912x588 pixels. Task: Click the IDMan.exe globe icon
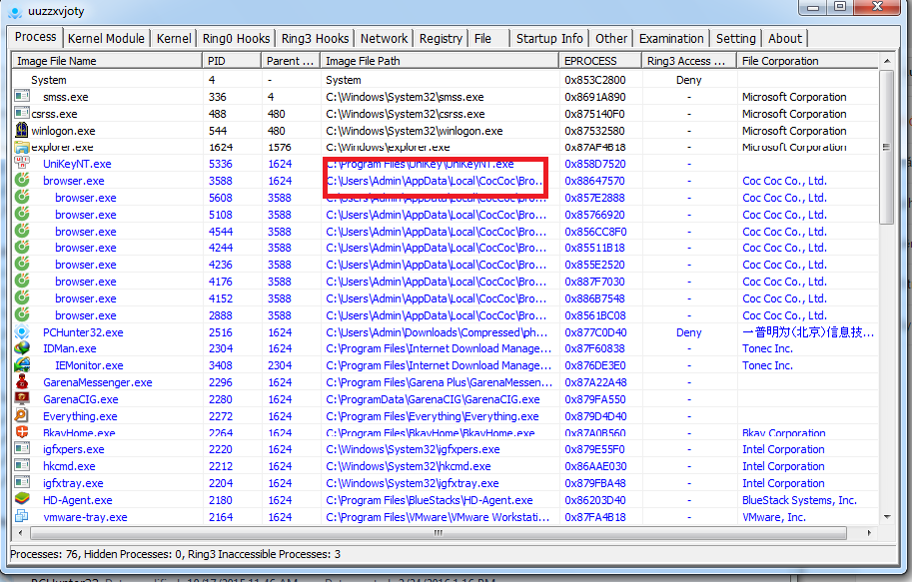coord(21,349)
